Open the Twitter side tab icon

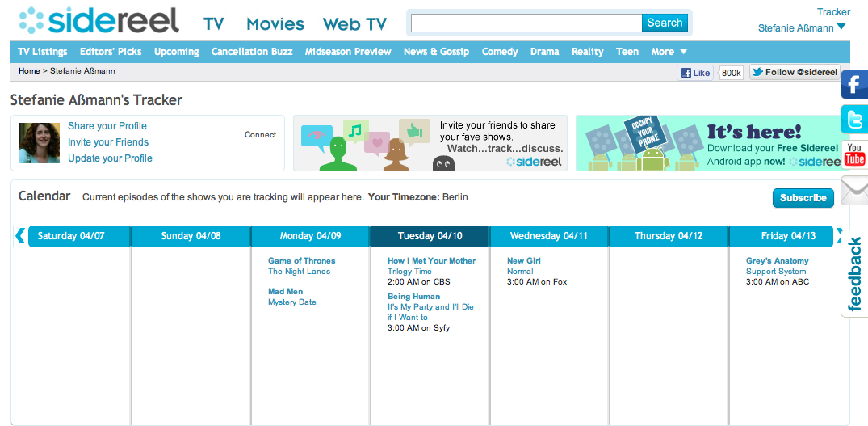(855, 119)
